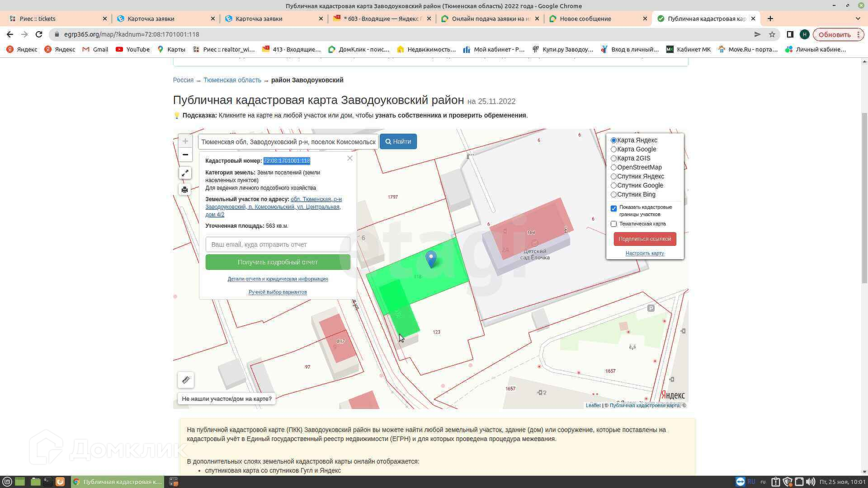Switch to Новое сообщение tab
The height and width of the screenshot is (488, 868).
coord(585,19)
